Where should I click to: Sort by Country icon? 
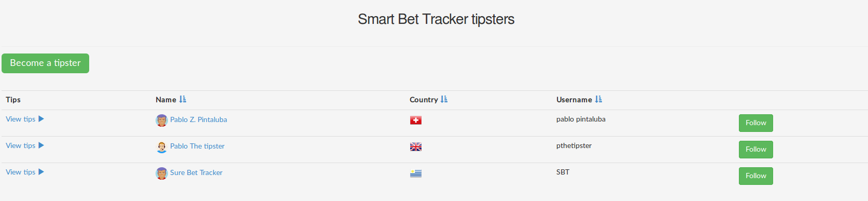click(x=444, y=99)
